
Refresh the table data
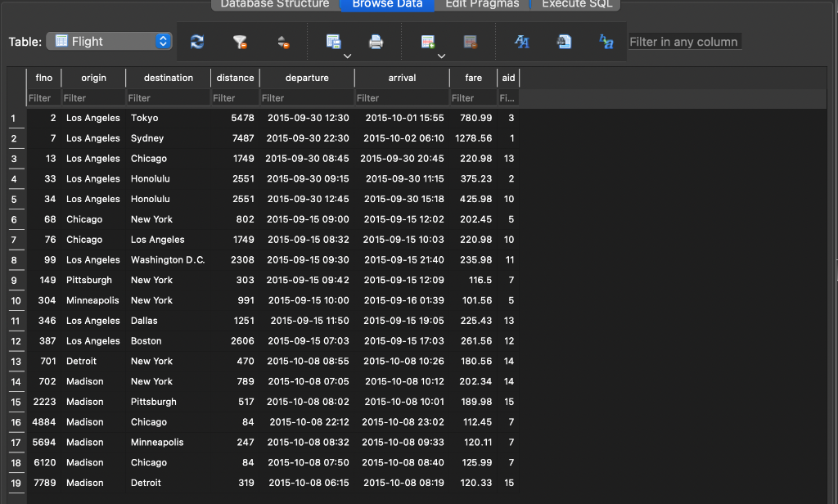[196, 40]
